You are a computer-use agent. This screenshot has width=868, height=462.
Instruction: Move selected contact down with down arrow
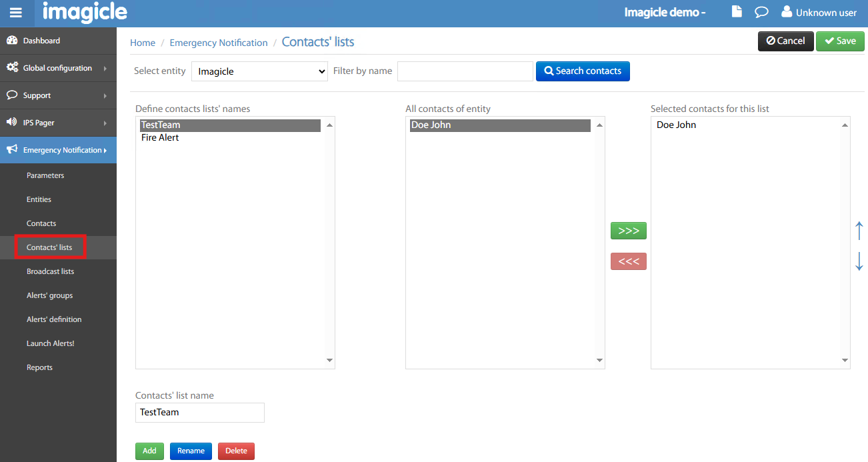pyautogui.click(x=859, y=261)
